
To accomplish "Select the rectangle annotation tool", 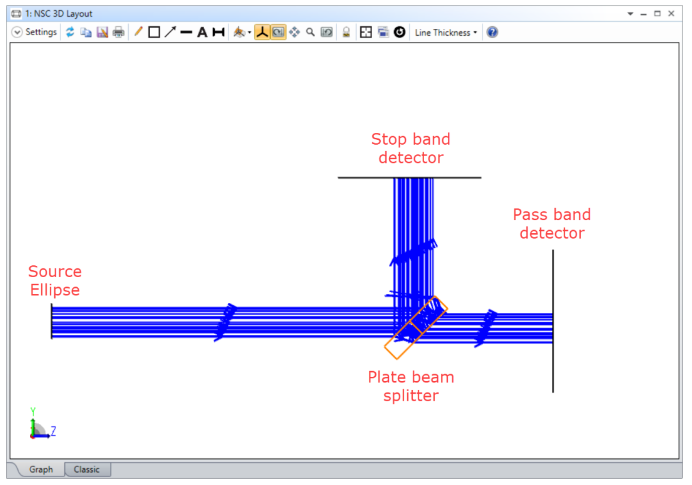I will pyautogui.click(x=154, y=32).
